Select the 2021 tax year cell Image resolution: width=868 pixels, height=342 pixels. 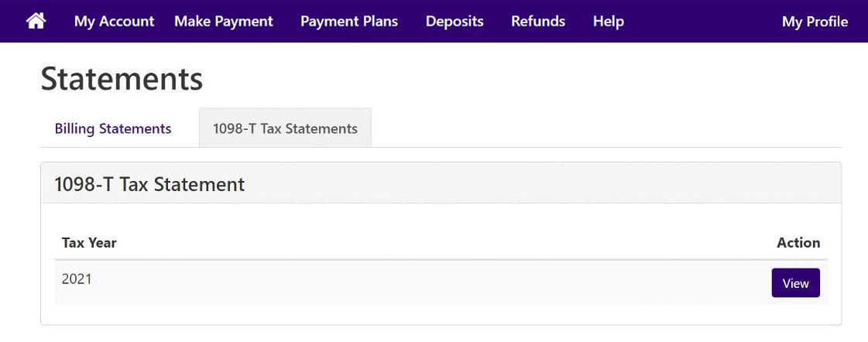point(77,279)
